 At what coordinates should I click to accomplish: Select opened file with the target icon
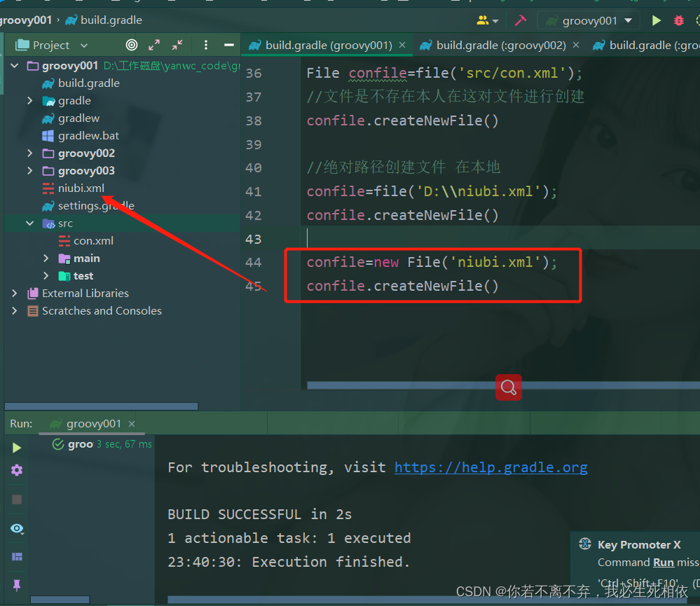point(132,45)
